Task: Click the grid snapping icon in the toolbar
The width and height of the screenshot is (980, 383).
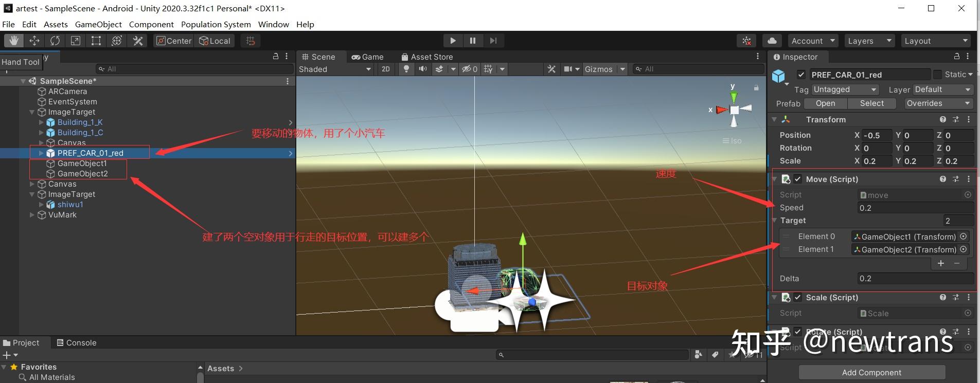Action: point(251,41)
